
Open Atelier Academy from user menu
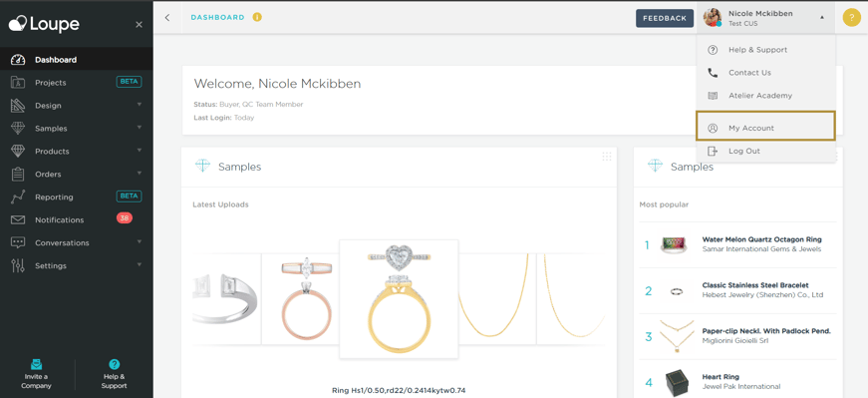pos(765,96)
